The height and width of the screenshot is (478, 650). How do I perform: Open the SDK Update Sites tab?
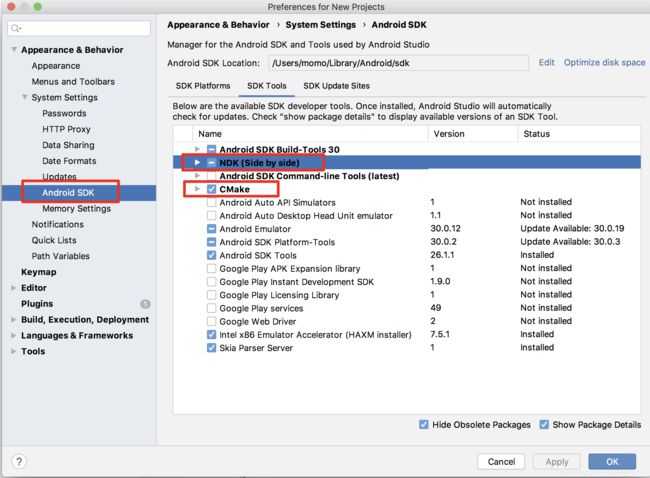(336, 86)
